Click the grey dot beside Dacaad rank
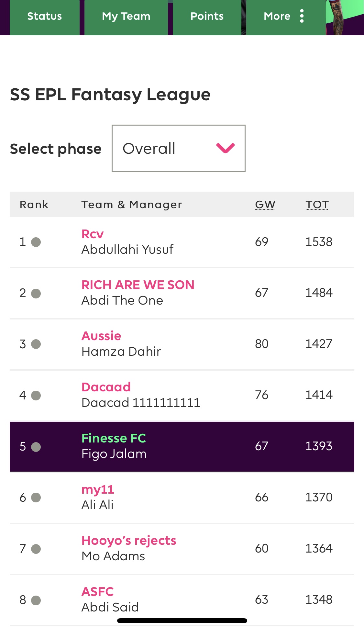Image resolution: width=364 pixels, height=627 pixels. coord(36,396)
